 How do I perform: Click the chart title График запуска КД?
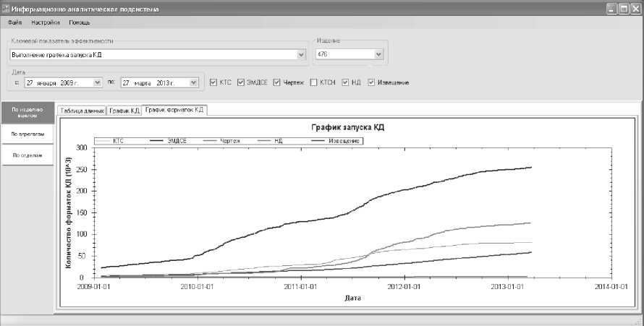point(347,127)
